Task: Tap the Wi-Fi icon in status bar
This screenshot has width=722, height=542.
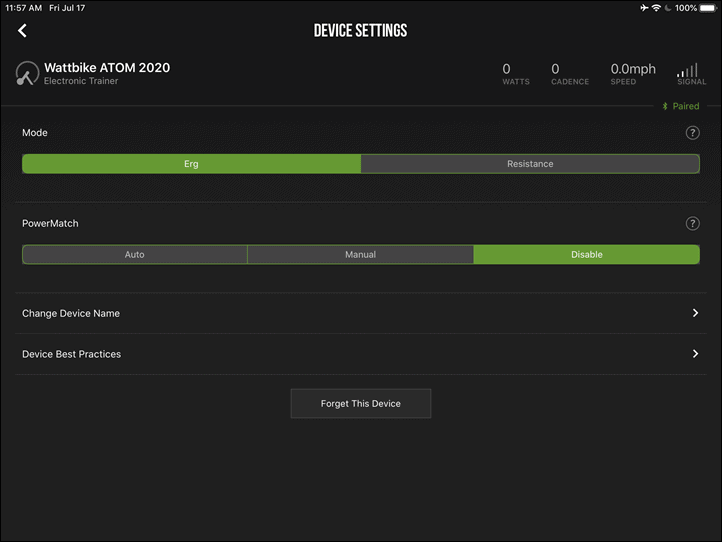Action: [656, 8]
